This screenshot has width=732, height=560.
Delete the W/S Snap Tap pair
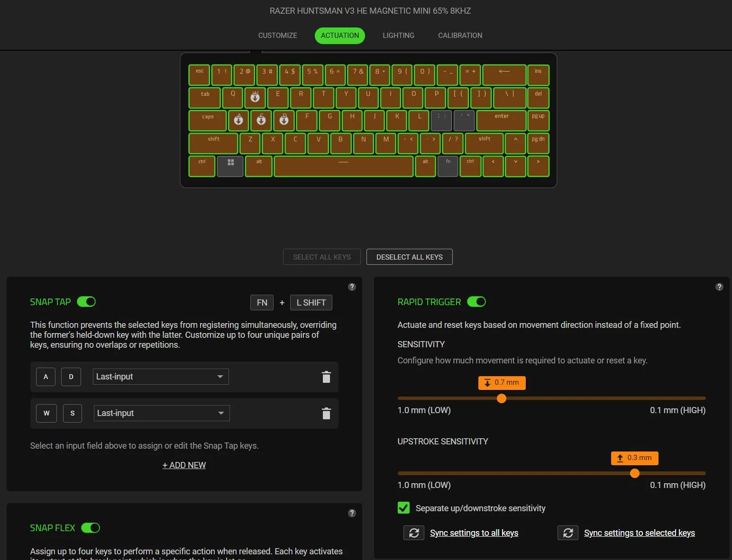tap(326, 414)
